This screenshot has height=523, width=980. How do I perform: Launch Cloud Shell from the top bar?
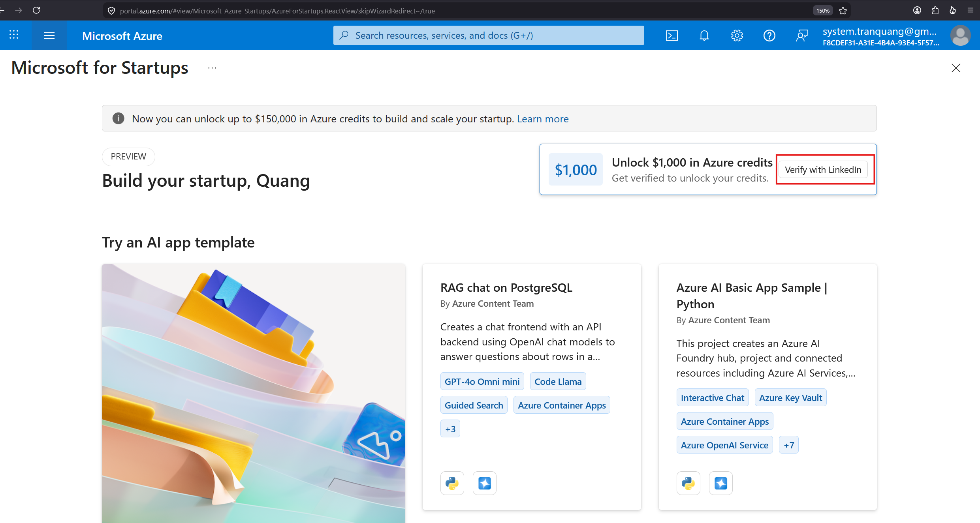672,36
